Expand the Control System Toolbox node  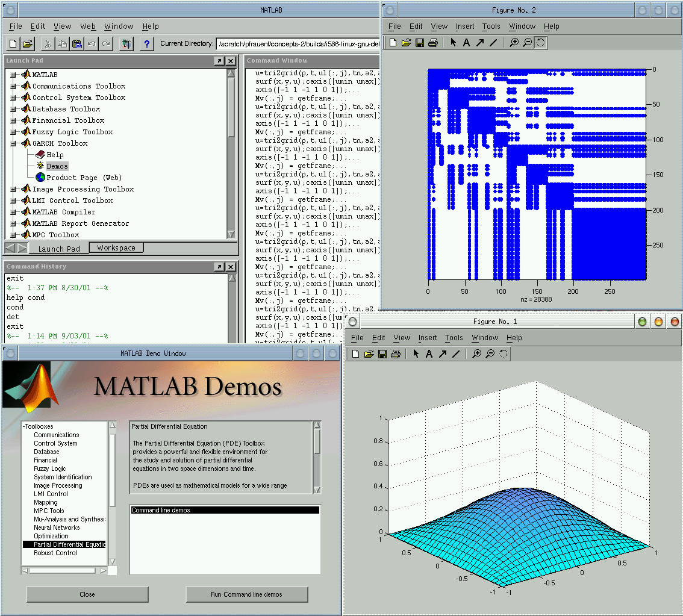(13, 98)
